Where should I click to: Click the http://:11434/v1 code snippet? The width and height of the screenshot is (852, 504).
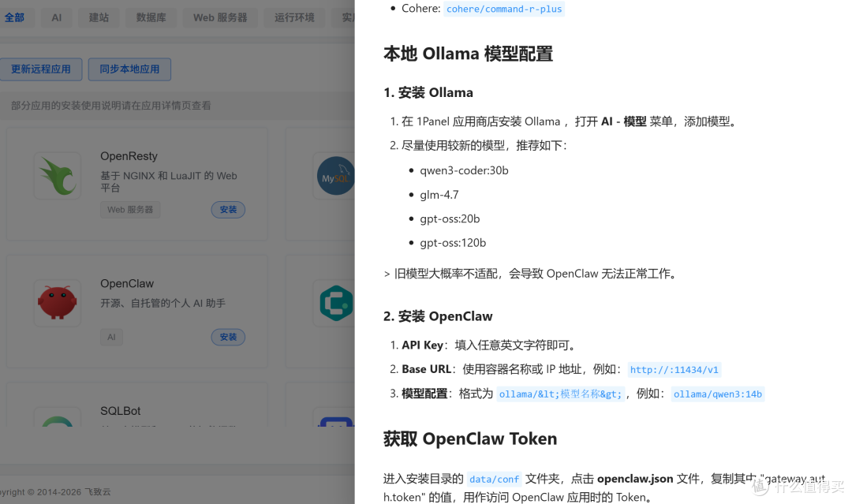(674, 370)
